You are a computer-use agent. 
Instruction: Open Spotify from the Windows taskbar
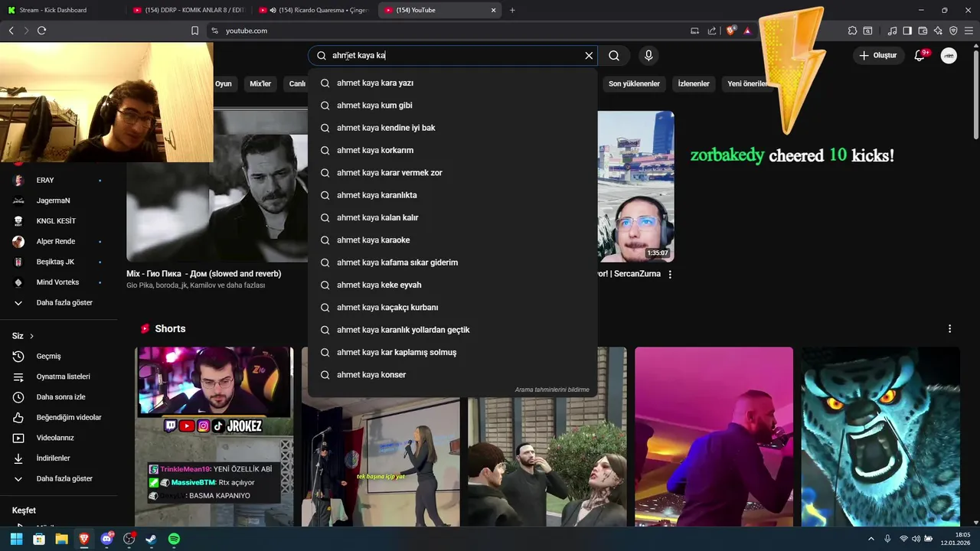pyautogui.click(x=174, y=539)
